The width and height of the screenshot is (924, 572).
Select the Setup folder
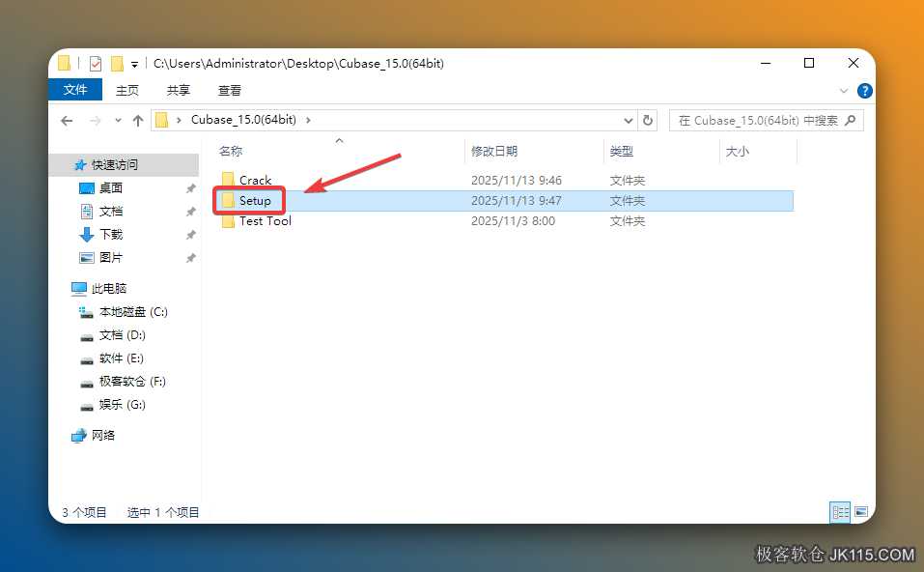[x=255, y=201]
